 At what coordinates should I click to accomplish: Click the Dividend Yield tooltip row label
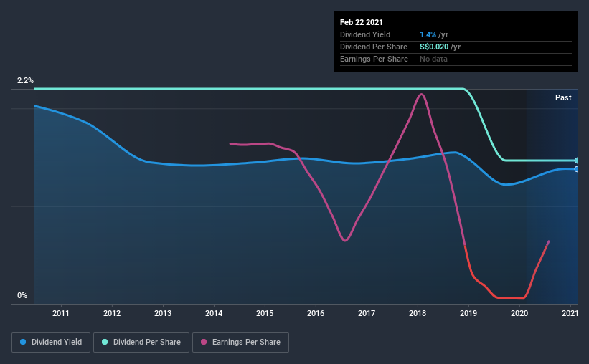point(365,34)
